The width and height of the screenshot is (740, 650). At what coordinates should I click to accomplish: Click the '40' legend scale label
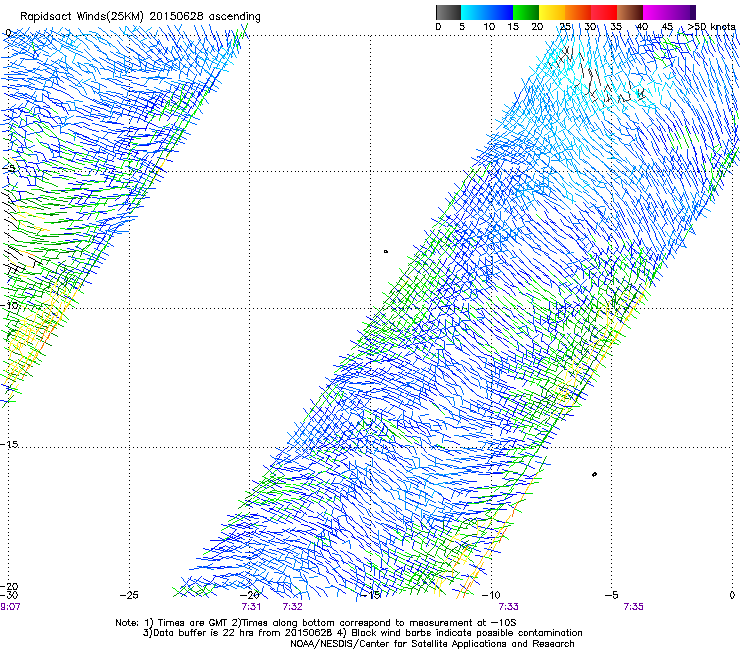tap(642, 27)
